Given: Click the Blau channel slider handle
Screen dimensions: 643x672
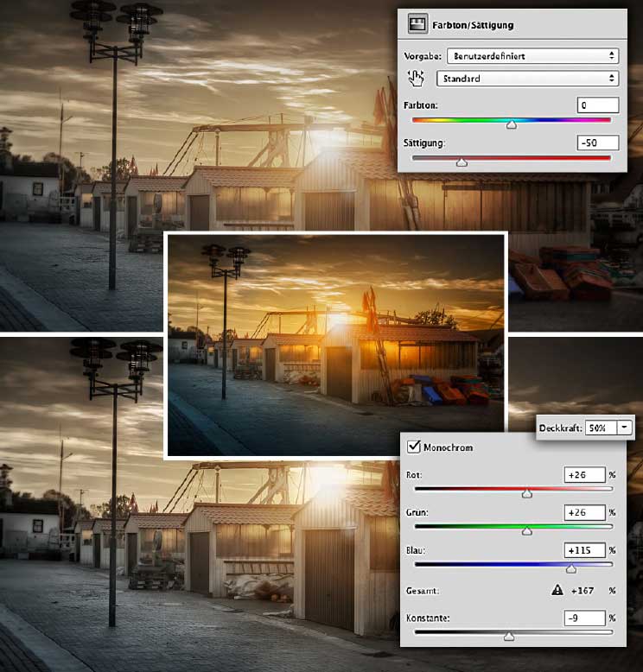Looking at the screenshot, I should pyautogui.click(x=570, y=568).
